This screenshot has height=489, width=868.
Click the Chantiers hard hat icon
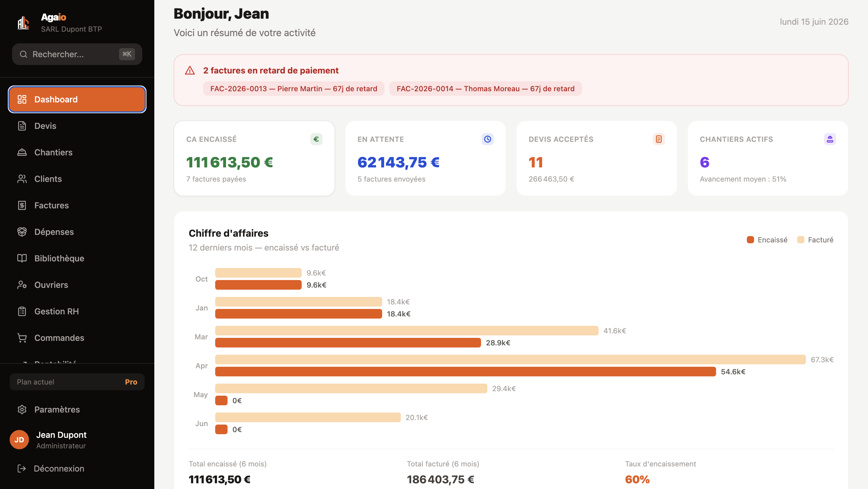22,152
